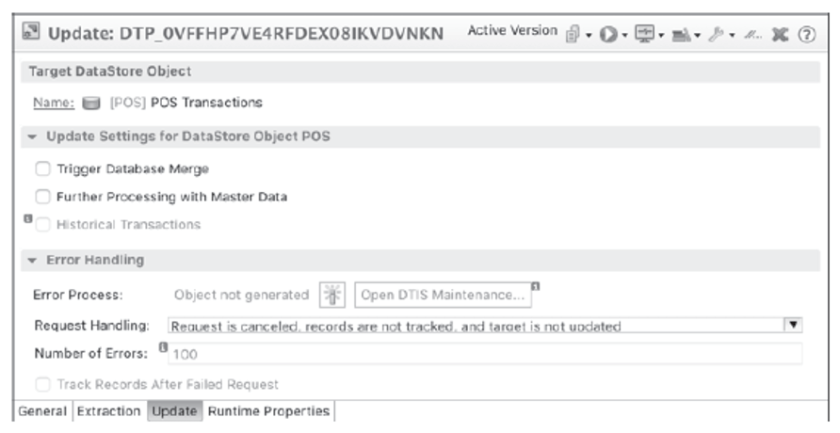Check Further Processing with Master Data

pyautogui.click(x=42, y=197)
